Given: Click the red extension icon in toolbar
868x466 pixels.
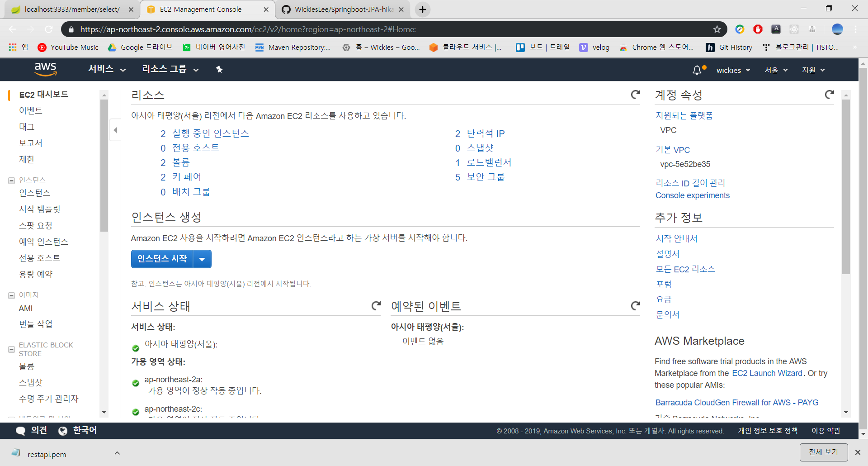Looking at the screenshot, I should click(x=758, y=29).
